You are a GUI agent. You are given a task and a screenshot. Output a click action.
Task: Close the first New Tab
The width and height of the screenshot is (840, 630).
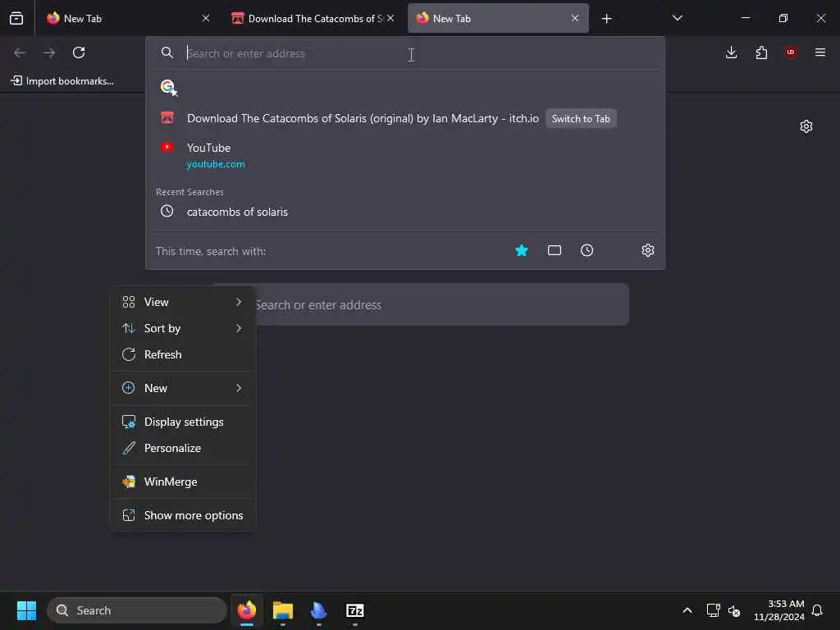(x=206, y=18)
